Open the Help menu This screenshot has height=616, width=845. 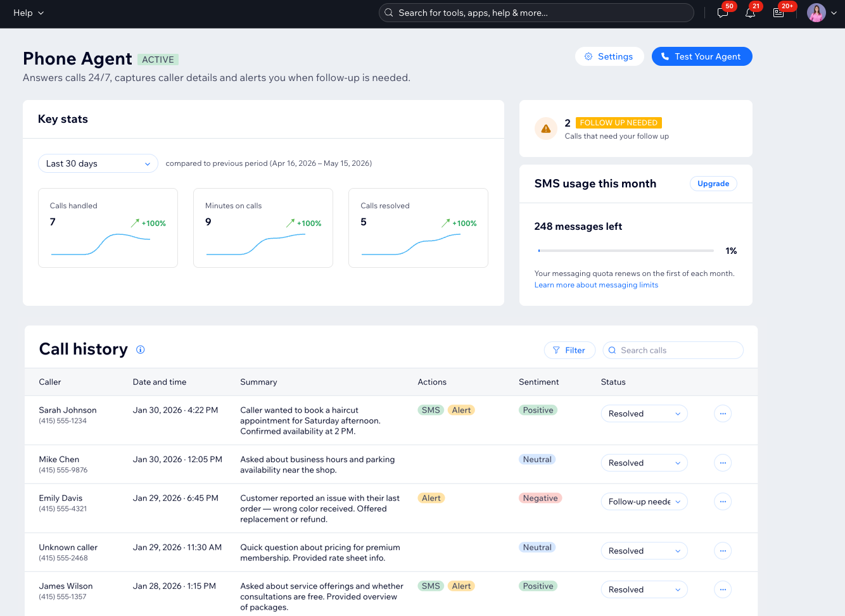click(29, 13)
